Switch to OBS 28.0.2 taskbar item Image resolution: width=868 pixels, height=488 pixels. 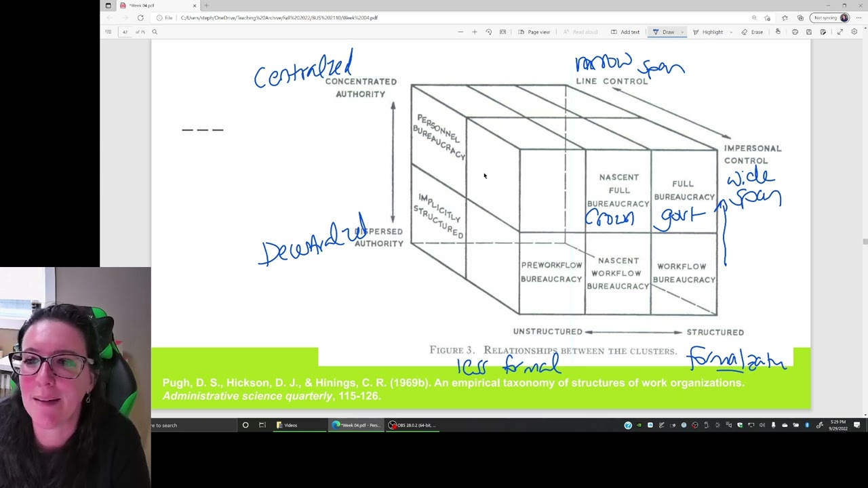click(412, 425)
